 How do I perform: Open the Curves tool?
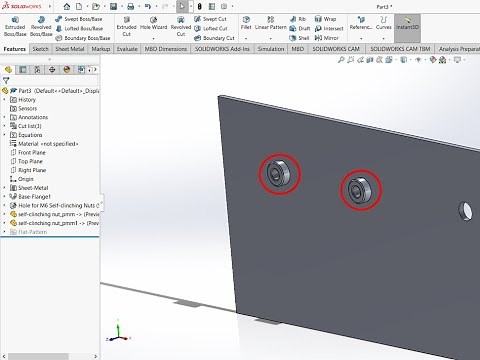(383, 23)
